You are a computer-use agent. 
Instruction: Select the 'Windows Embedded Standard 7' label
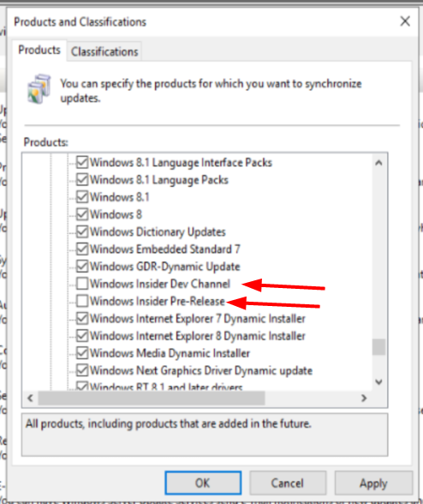(165, 249)
